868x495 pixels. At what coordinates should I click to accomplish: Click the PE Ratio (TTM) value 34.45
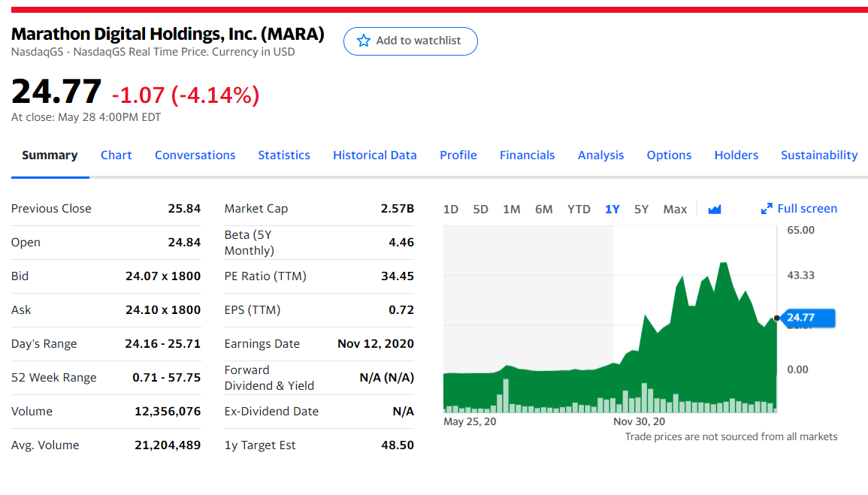(x=397, y=276)
